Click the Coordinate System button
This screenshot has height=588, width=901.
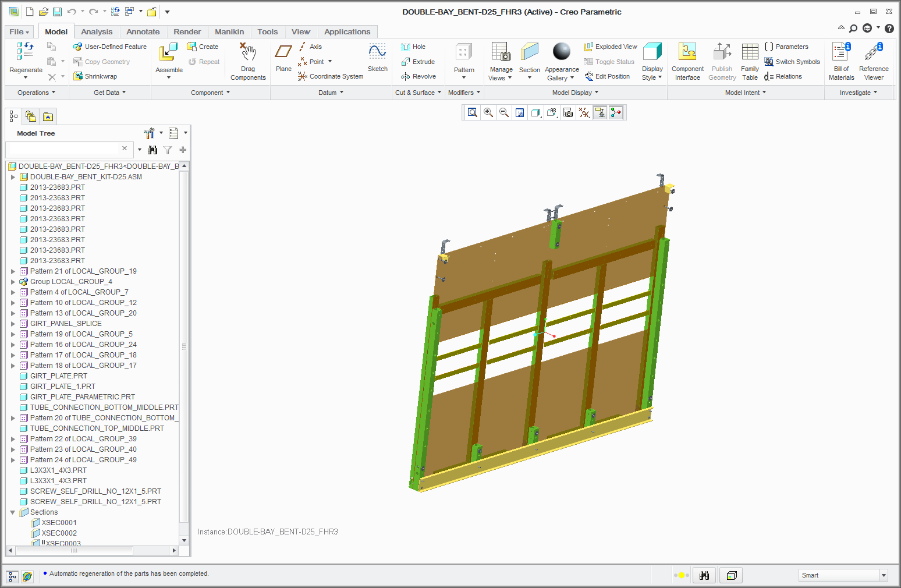(x=331, y=76)
